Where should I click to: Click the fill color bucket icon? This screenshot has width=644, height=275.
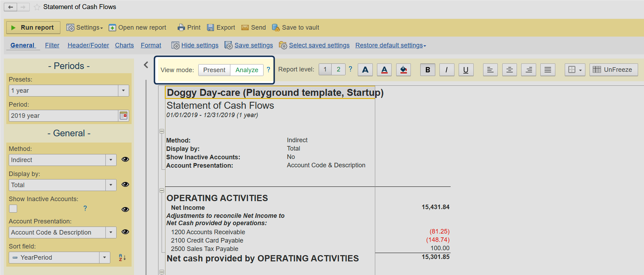coord(403,70)
